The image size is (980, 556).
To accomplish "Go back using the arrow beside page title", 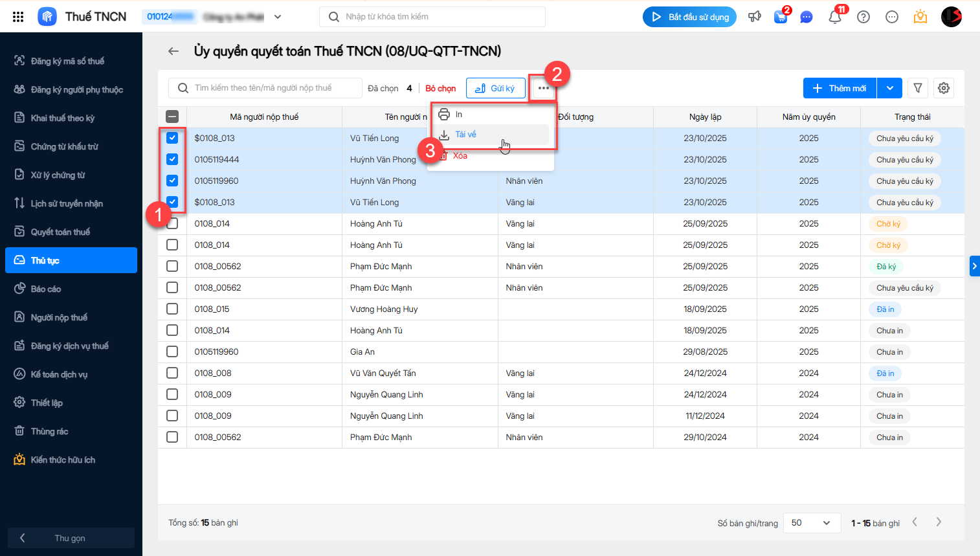I will [173, 51].
